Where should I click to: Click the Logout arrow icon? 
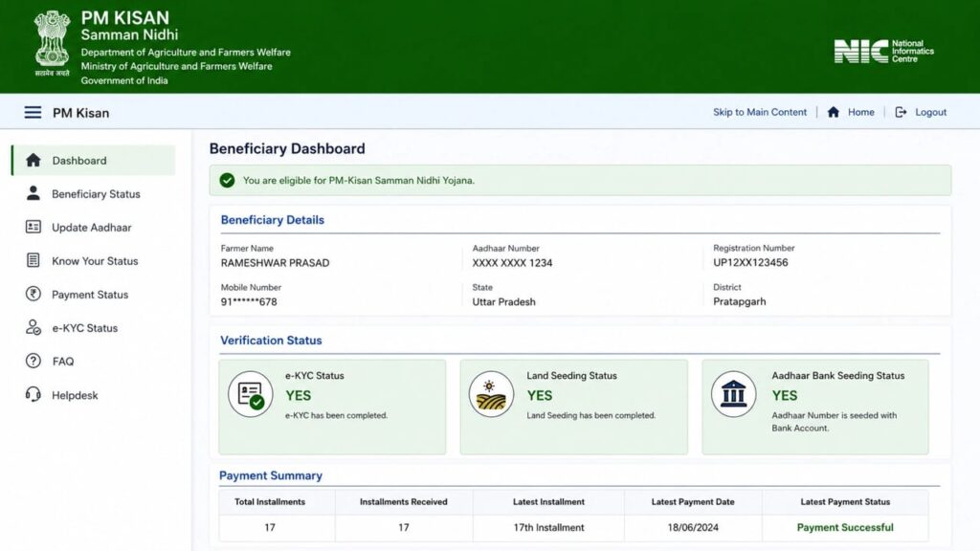[901, 112]
